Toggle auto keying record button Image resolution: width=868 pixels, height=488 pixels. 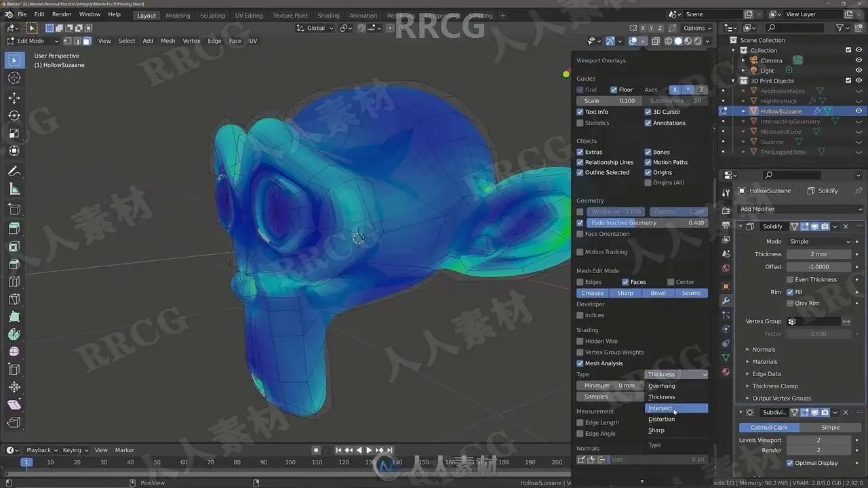[316, 450]
